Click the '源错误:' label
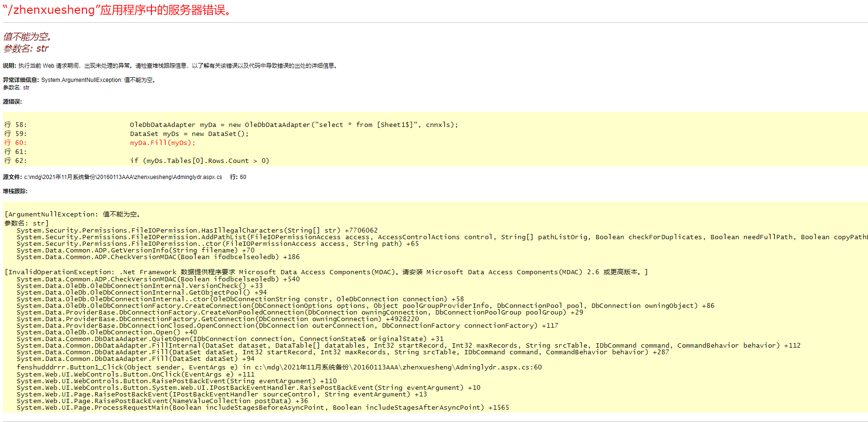868x422 pixels. click(x=12, y=102)
